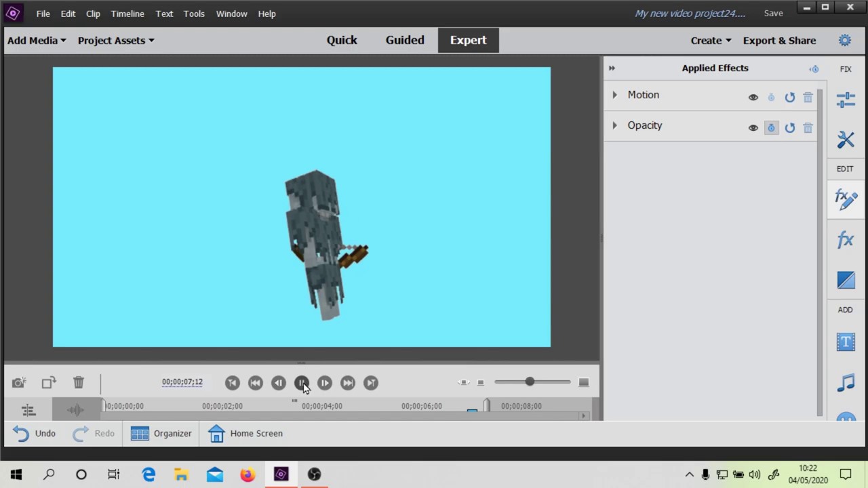Toggle Motion effect visibility eye
This screenshot has height=488, width=868.
coord(753,98)
